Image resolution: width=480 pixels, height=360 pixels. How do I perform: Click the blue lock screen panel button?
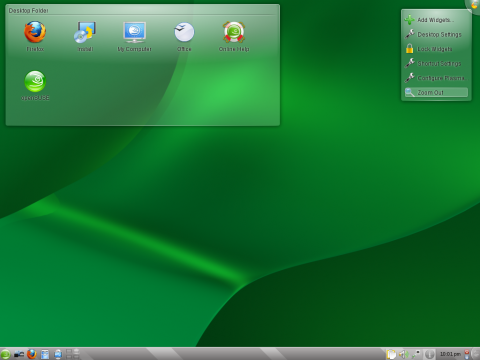(467, 357)
